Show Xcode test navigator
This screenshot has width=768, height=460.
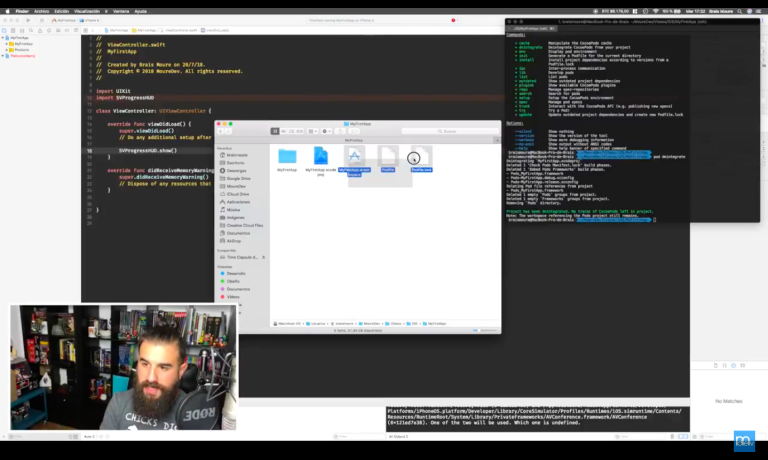[x=49, y=30]
